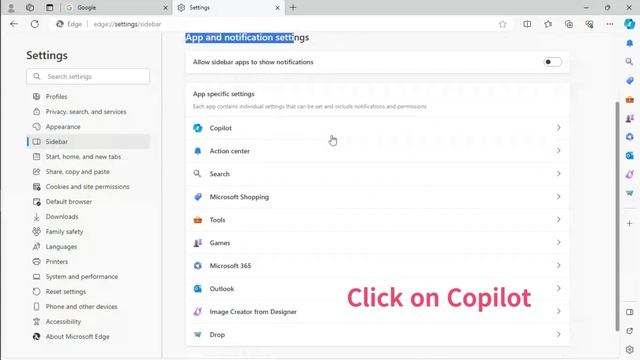Image resolution: width=640 pixels, height=360 pixels.
Task: Expand the Search app settings chevron
Action: pyautogui.click(x=558, y=173)
